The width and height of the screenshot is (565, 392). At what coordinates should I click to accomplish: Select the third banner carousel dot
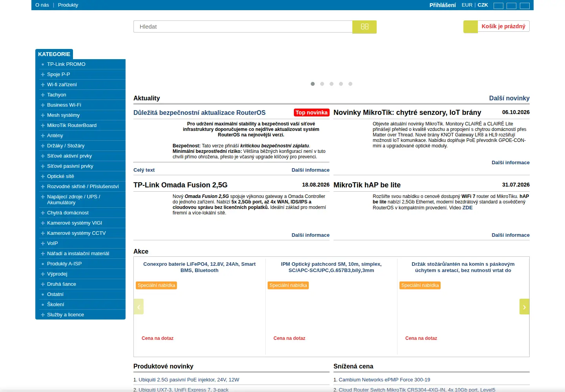pos(332,84)
